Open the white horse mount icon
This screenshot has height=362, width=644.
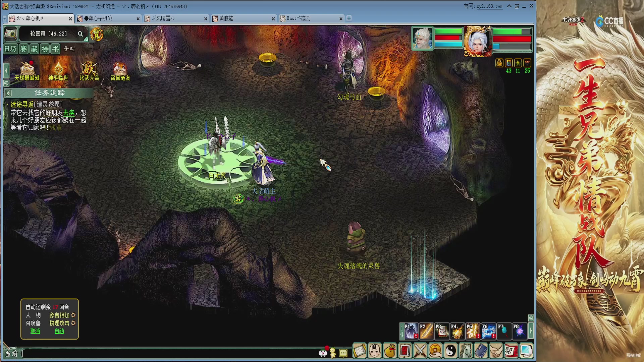point(466,351)
